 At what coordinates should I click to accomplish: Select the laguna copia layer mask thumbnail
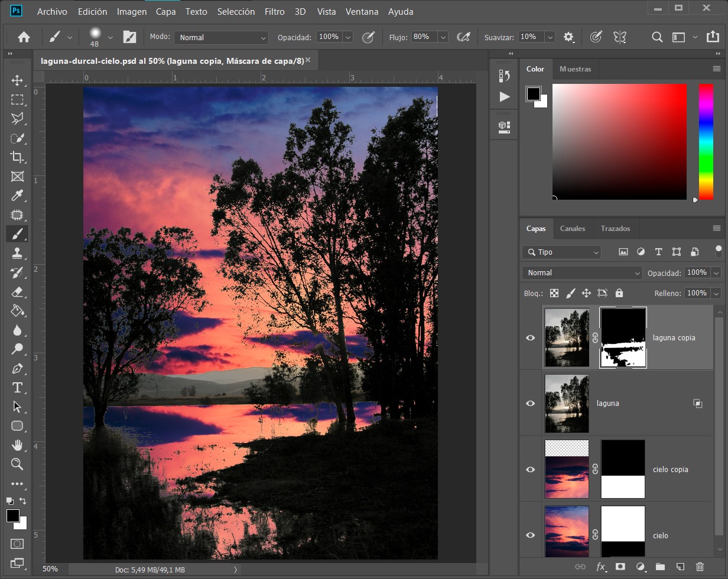[x=623, y=338]
